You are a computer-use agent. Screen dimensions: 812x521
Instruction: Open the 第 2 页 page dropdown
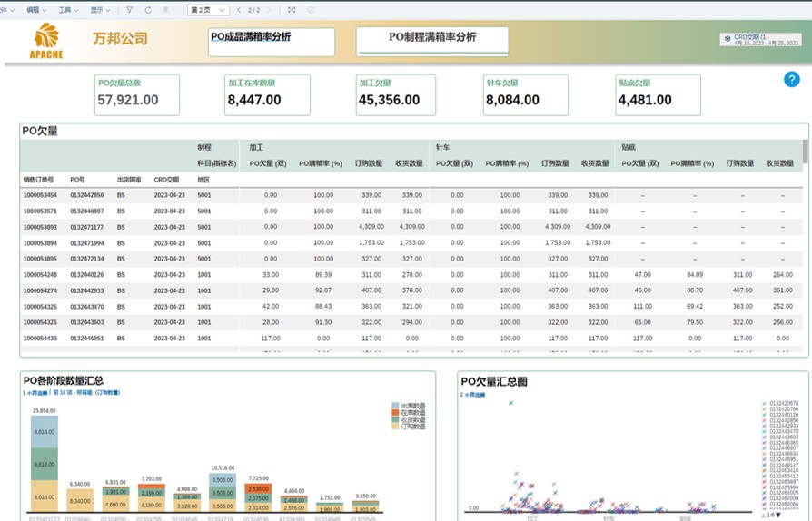[x=208, y=10]
